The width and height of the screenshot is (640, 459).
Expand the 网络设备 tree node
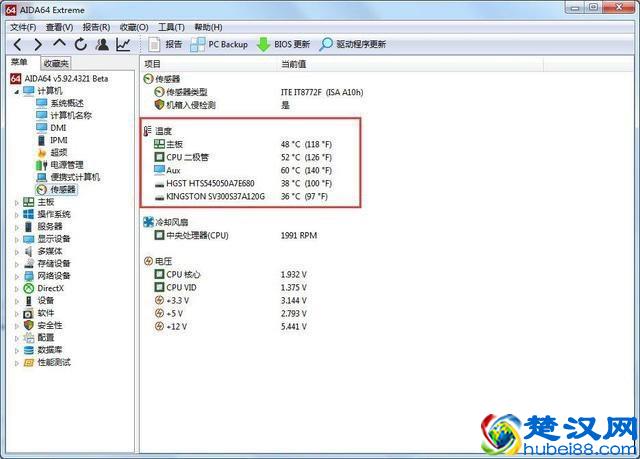16,276
